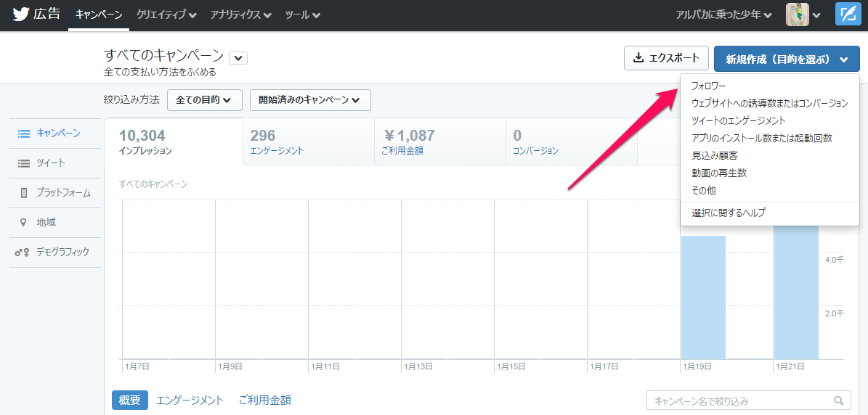868x415 pixels.
Task: Click the 新規作成 (目的を選ぶ) button
Action: click(x=786, y=59)
